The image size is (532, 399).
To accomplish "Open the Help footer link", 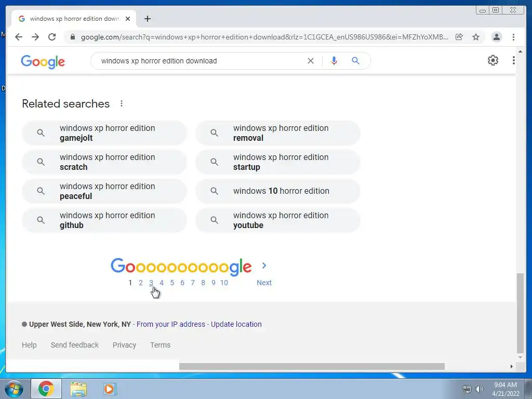I will pos(29,345).
